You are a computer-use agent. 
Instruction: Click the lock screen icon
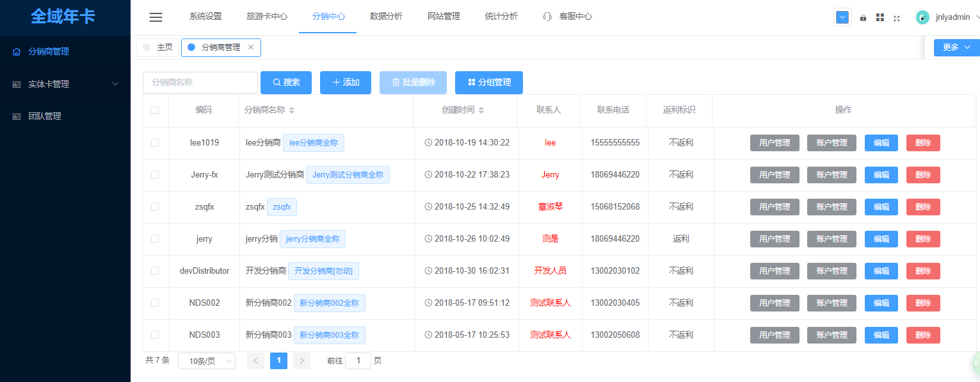tap(863, 18)
